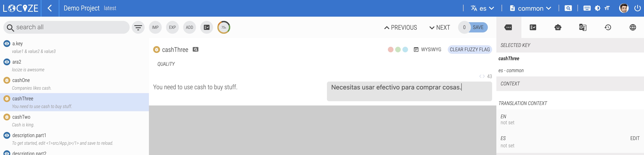Toggle eye icon for a.key
Screen dimensions: 644x155
pyautogui.click(x=7, y=44)
